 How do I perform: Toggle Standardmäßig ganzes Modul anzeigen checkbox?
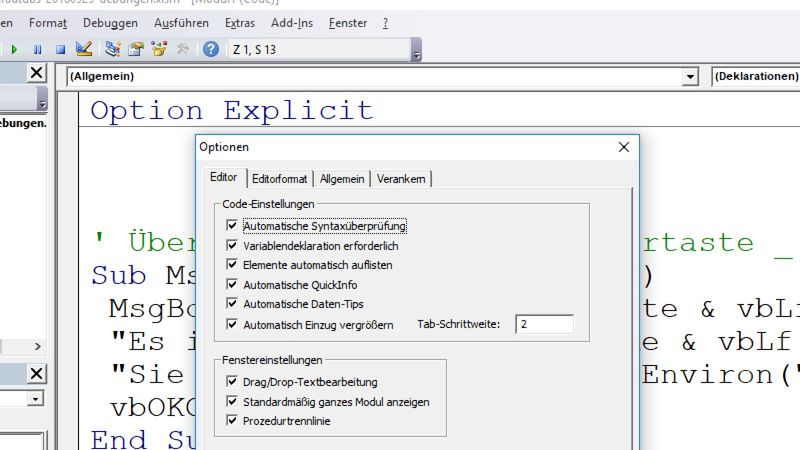[x=232, y=401]
